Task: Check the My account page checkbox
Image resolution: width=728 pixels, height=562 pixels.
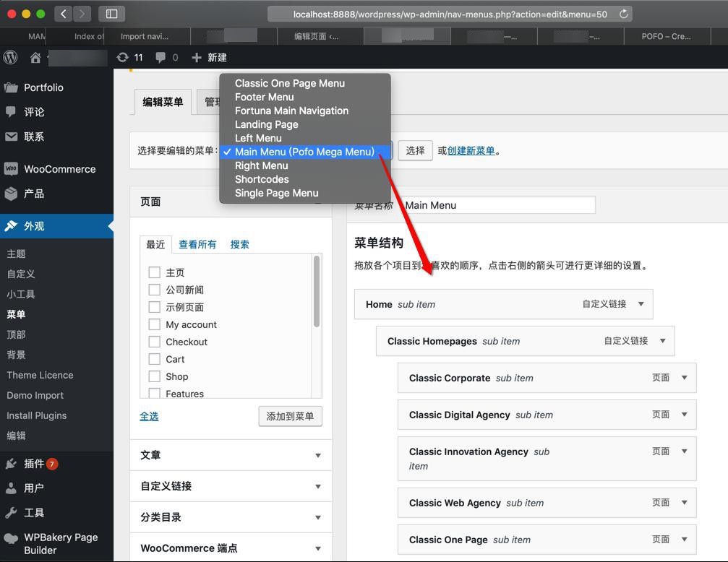Action: [x=154, y=324]
